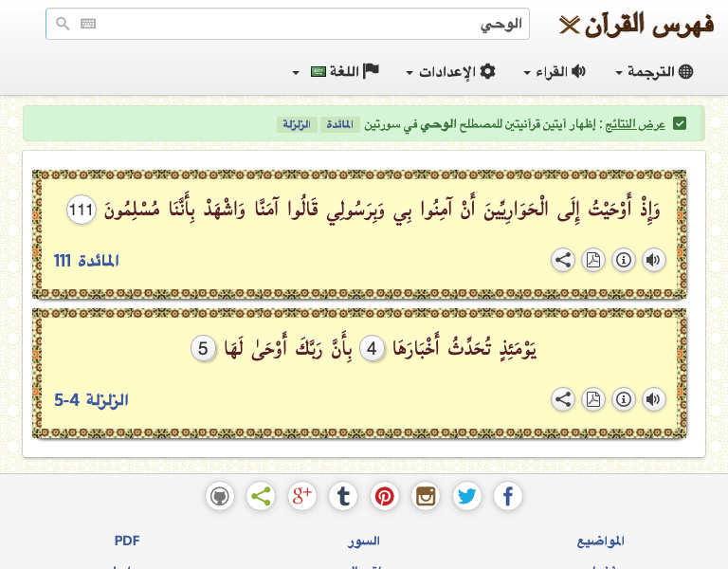Toggle the green results checkbox
This screenshot has height=569, width=728.
pos(680,123)
